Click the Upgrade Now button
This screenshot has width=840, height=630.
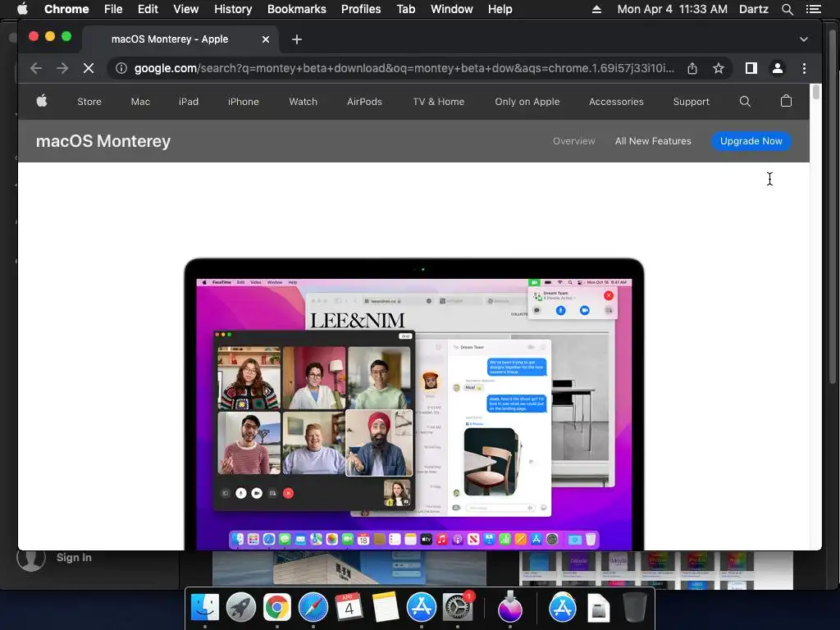point(751,141)
